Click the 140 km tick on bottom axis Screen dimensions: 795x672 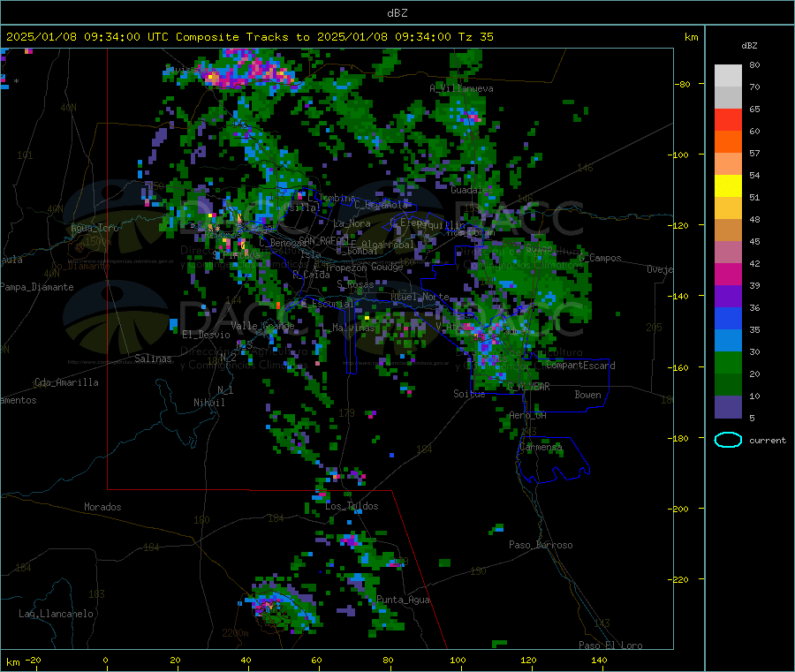(x=599, y=661)
